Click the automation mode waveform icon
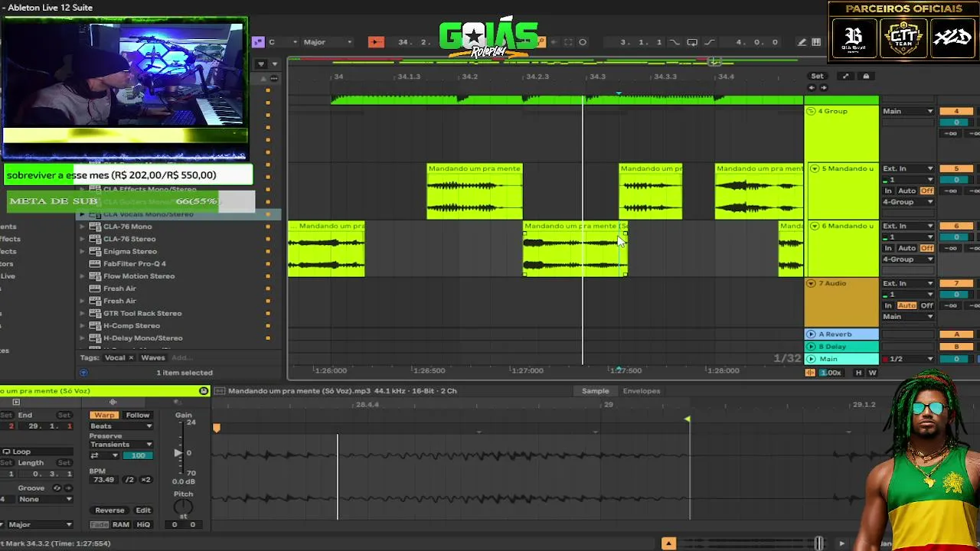Viewport: 980px width, 551px height. coord(810,373)
